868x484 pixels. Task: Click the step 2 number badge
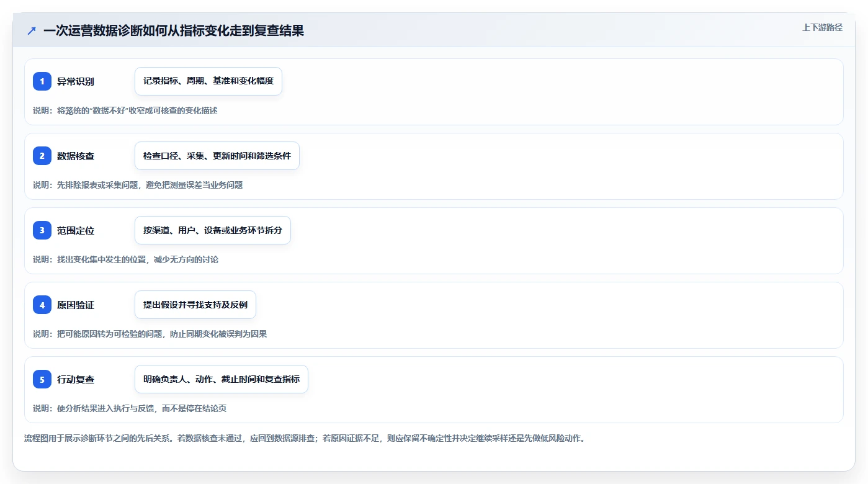pyautogui.click(x=42, y=156)
